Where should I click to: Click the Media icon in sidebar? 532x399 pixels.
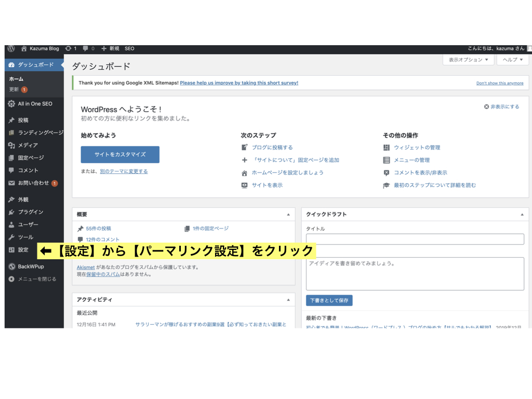(11, 145)
